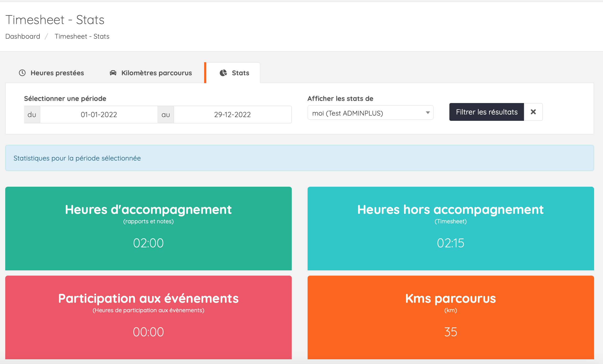
Task: Edit the end date 29-12-2022 field
Action: click(232, 115)
